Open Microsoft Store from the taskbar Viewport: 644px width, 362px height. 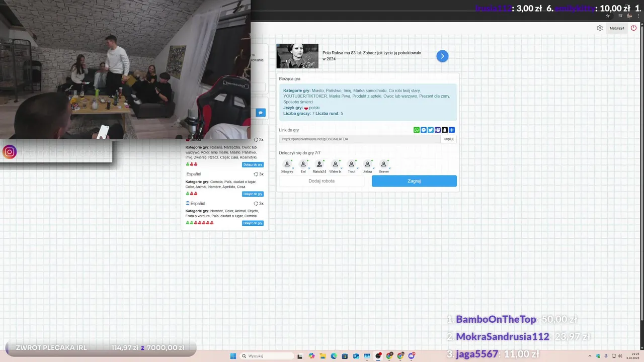(345, 356)
